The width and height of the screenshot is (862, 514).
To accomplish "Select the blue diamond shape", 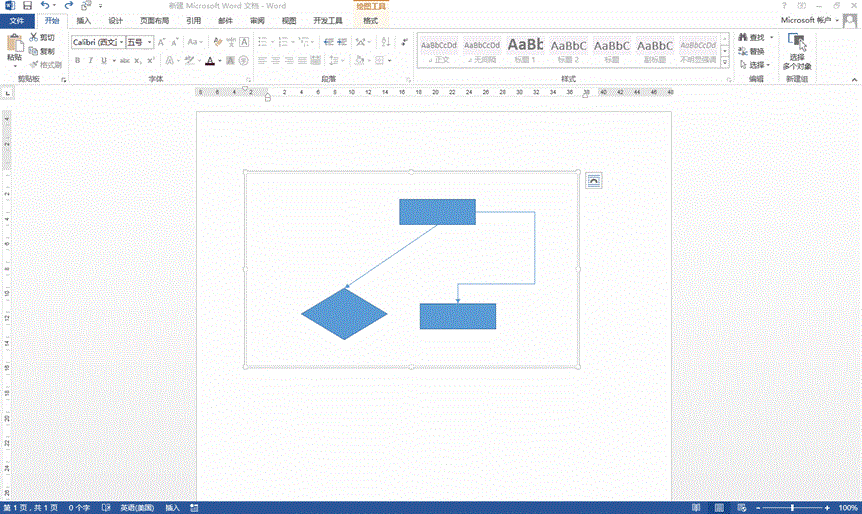I will coord(344,314).
